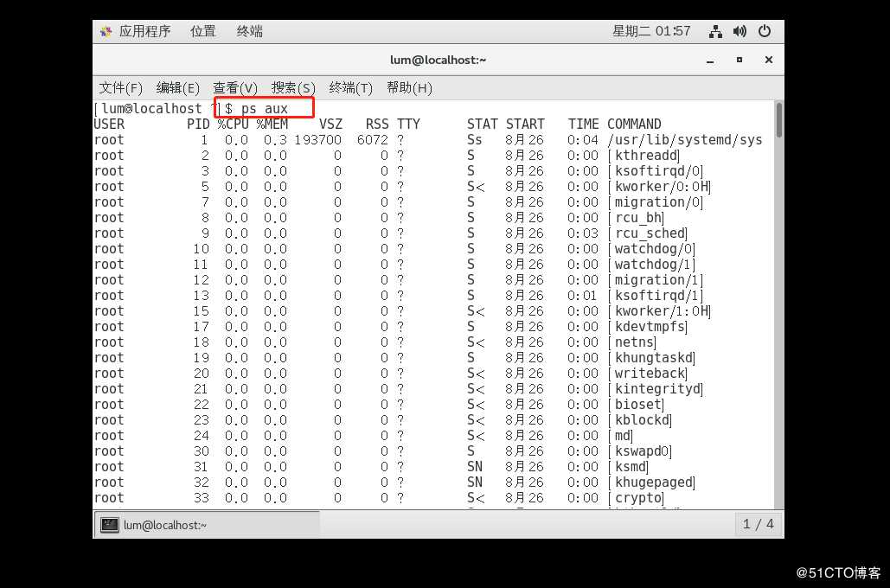Image resolution: width=890 pixels, height=588 pixels.
Task: Click the [khugepaged] process text
Action: click(x=651, y=483)
